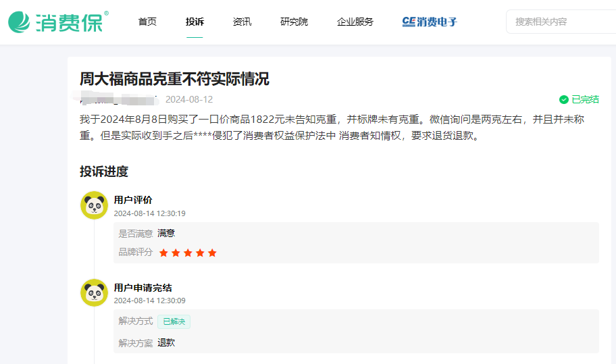The image size is (616, 364).
Task: Open the CE 消费电子 link
Action: click(x=430, y=22)
